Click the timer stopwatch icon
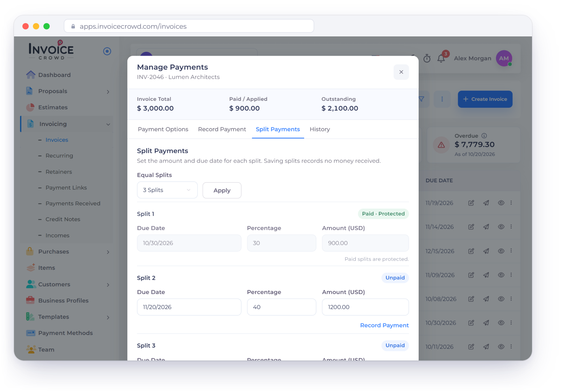588x392 pixels. point(427,58)
